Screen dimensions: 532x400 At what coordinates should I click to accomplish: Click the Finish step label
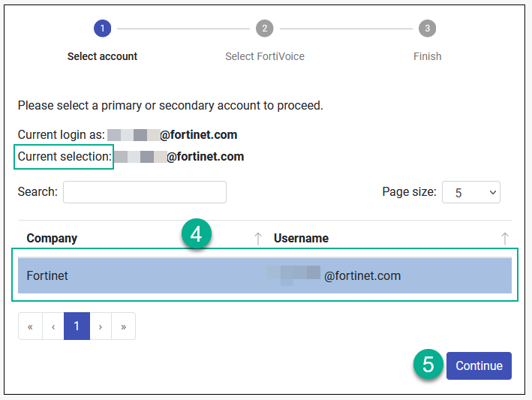coord(427,56)
